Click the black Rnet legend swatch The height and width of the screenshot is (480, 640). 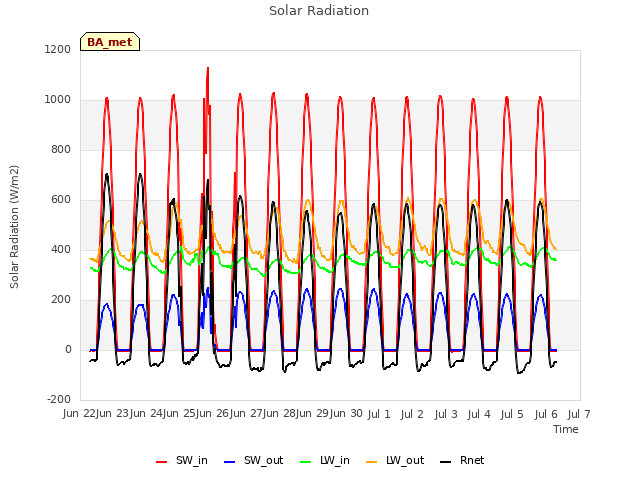(x=446, y=462)
